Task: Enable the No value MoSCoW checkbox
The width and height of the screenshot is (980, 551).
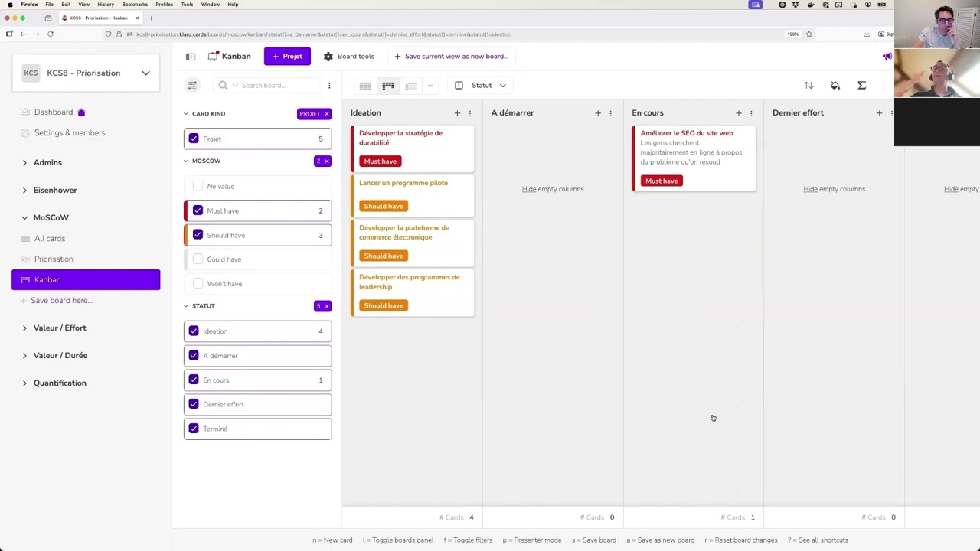Action: coord(198,186)
